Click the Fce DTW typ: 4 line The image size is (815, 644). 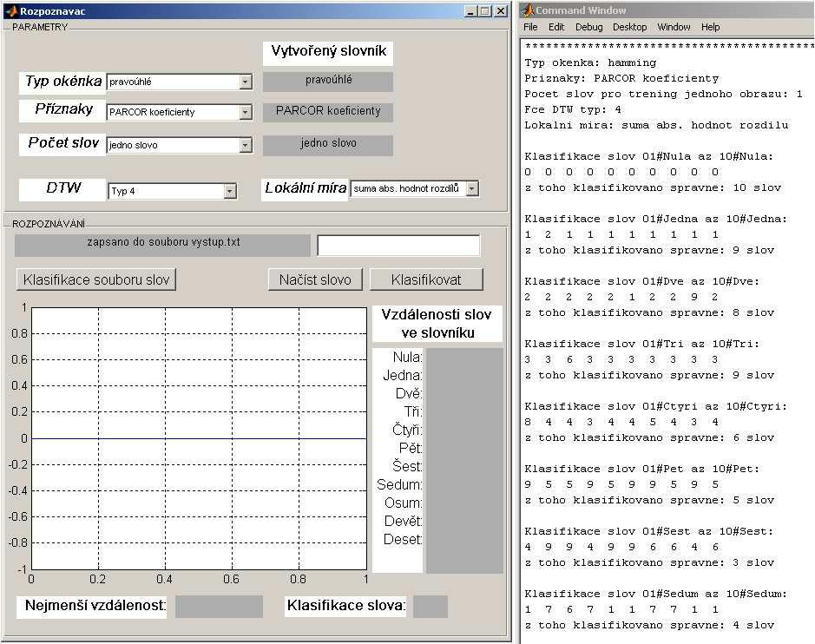[573, 109]
